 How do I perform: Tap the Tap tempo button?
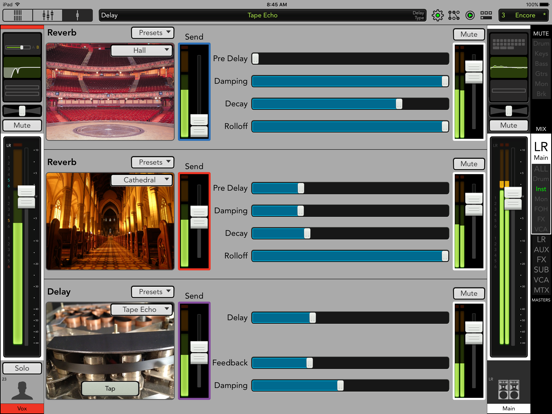click(x=110, y=389)
